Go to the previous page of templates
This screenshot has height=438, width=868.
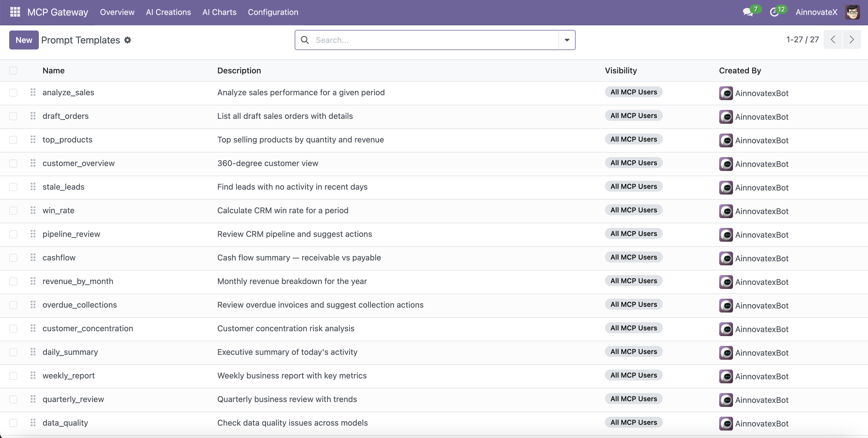833,40
